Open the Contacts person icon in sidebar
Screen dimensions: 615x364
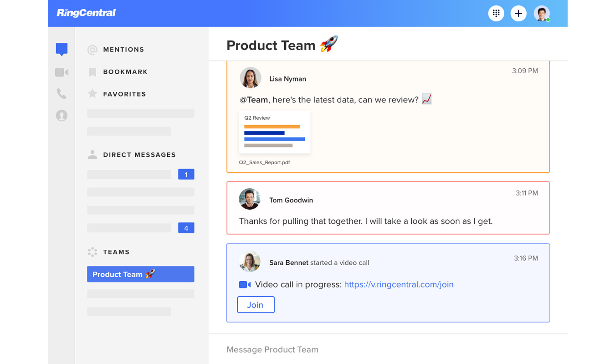click(61, 116)
